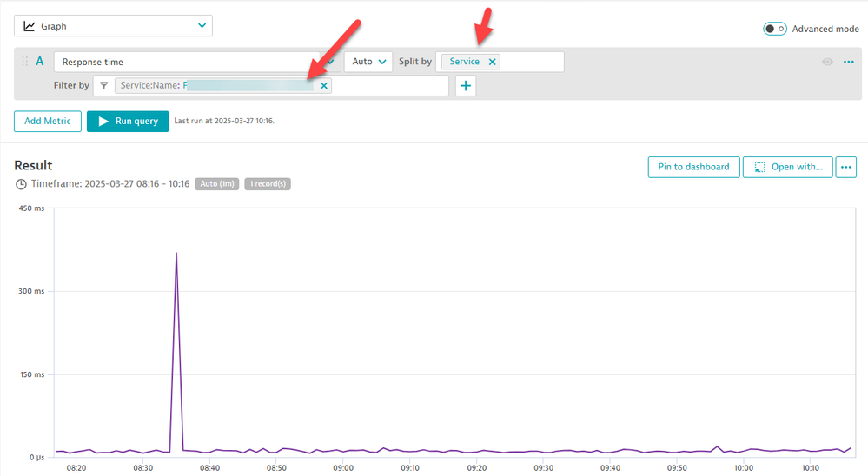
Task: Open more options for the metric A row
Action: tap(849, 62)
